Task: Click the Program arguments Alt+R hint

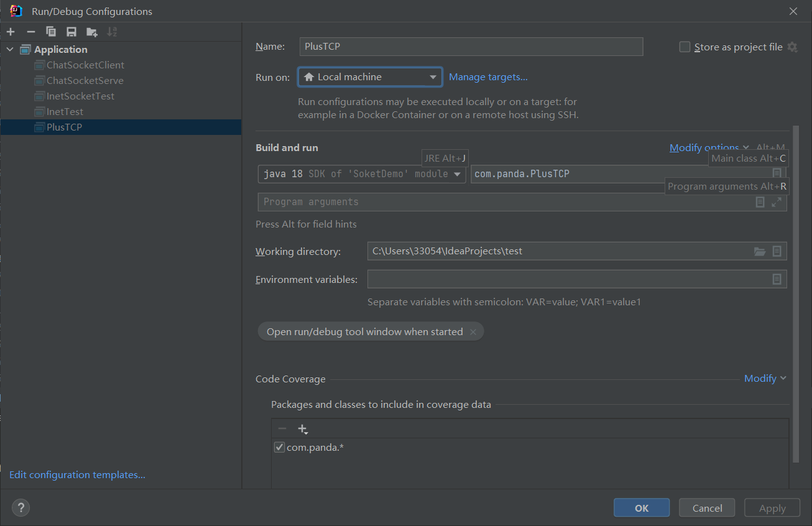Action: click(727, 187)
